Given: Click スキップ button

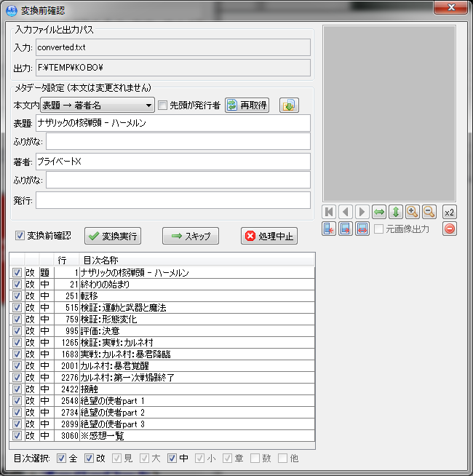Looking at the screenshot, I should click(x=191, y=236).
